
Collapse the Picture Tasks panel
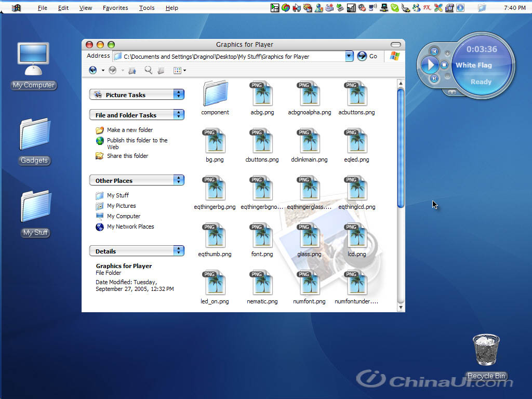(179, 95)
